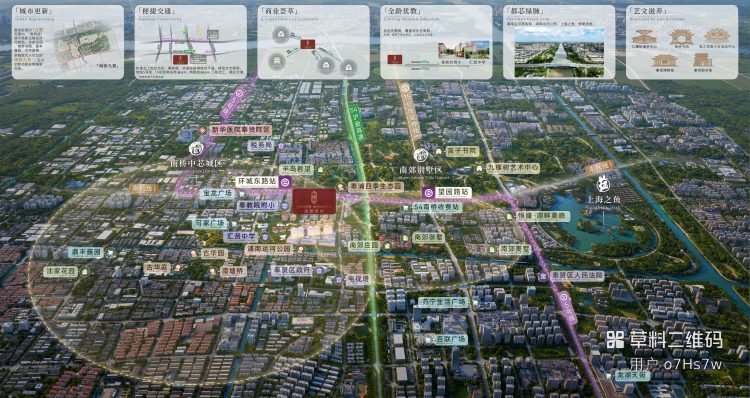Click the 南郊别墅区 district title
The width and height of the screenshot is (750, 398).
pos(421,170)
